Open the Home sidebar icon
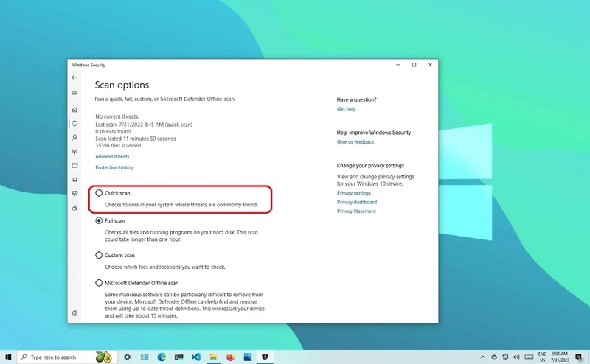 pos(74,110)
